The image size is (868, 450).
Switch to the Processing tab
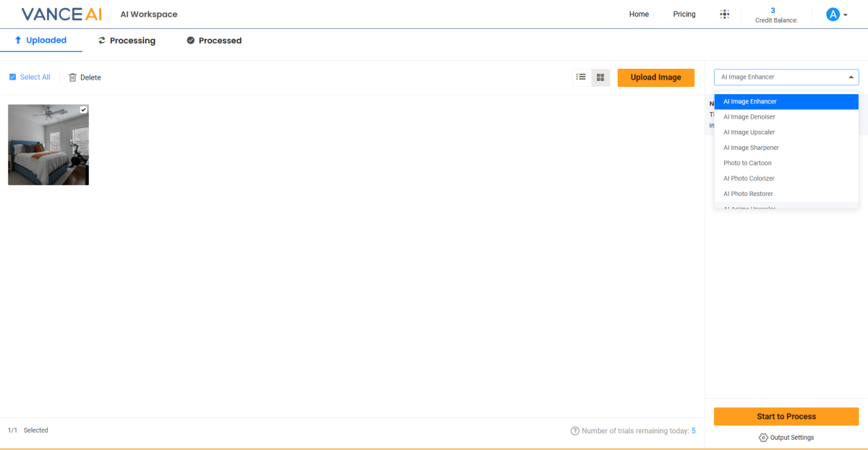pyautogui.click(x=127, y=41)
